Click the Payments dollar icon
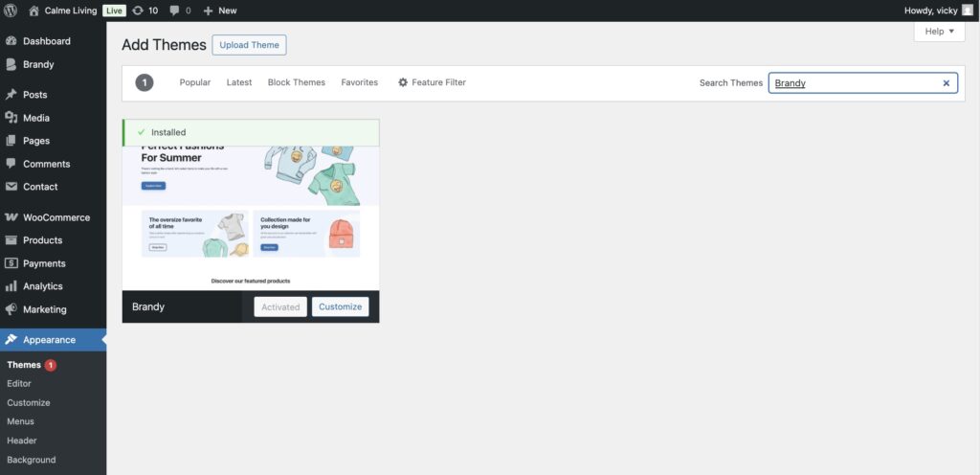 pos(11,263)
